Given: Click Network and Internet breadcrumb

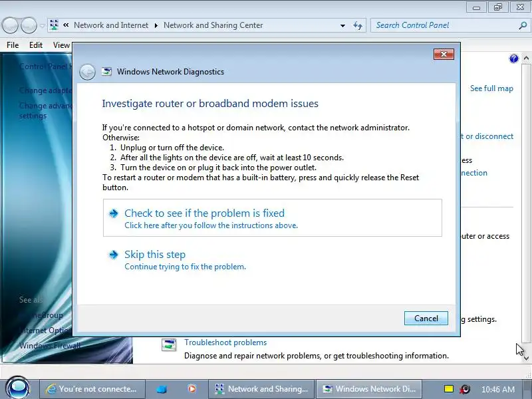Looking at the screenshot, I should point(111,25).
